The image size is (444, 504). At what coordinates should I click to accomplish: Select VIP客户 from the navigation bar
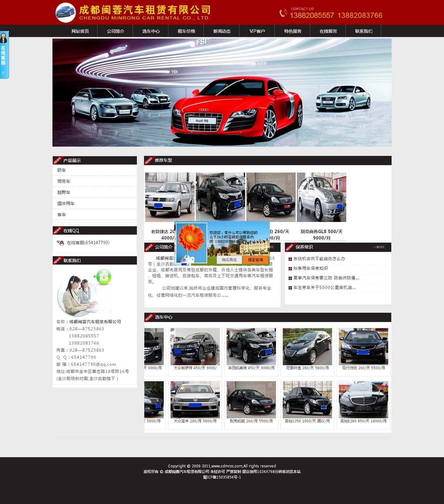click(257, 31)
